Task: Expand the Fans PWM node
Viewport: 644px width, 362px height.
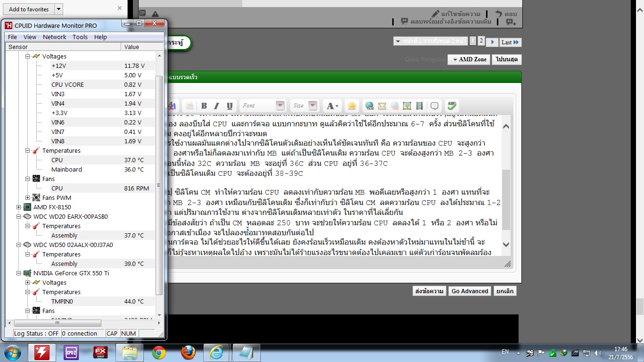Action: pyautogui.click(x=28, y=197)
